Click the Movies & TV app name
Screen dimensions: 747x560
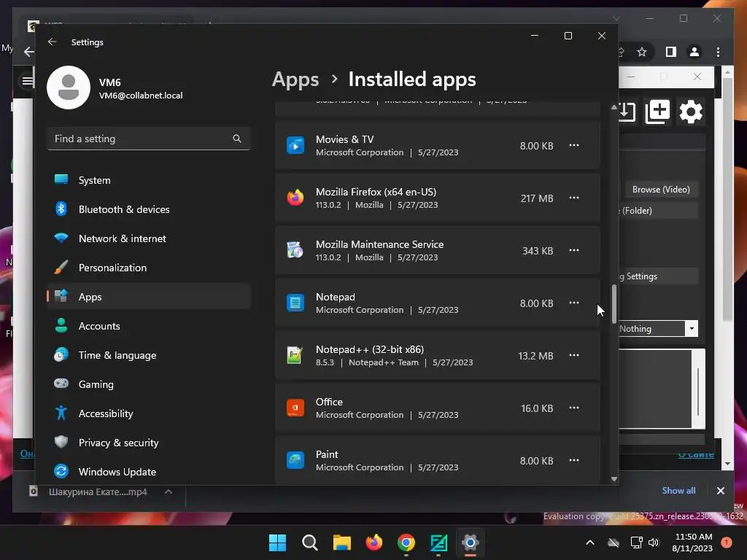[x=344, y=139]
